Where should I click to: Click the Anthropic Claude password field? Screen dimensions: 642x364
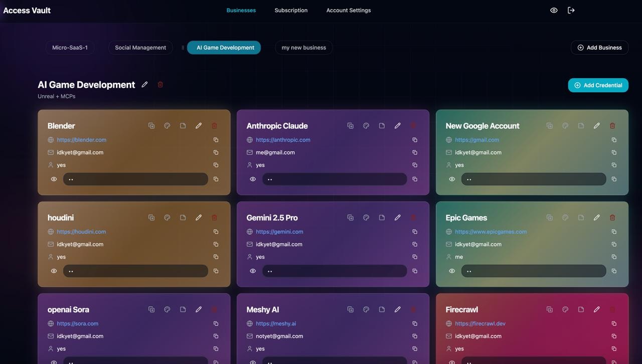click(334, 179)
